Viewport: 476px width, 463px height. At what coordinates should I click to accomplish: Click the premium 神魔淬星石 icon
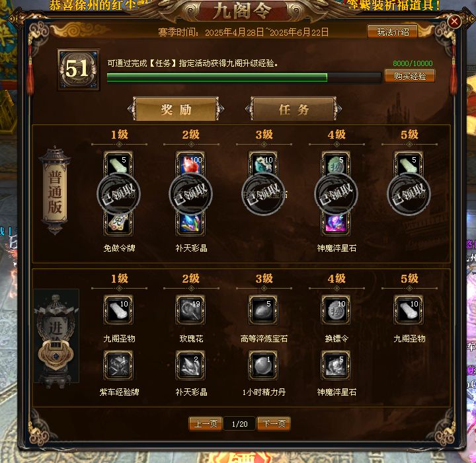(336, 365)
